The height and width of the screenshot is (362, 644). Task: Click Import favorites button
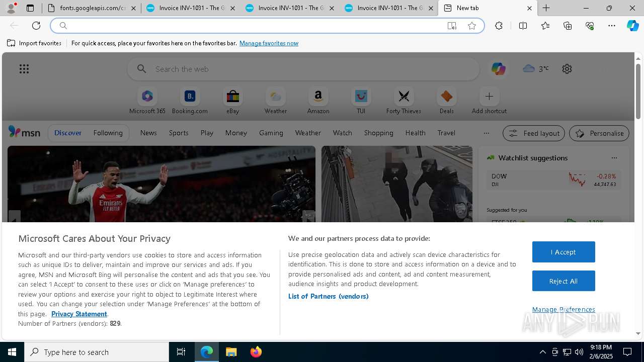pyautogui.click(x=34, y=43)
